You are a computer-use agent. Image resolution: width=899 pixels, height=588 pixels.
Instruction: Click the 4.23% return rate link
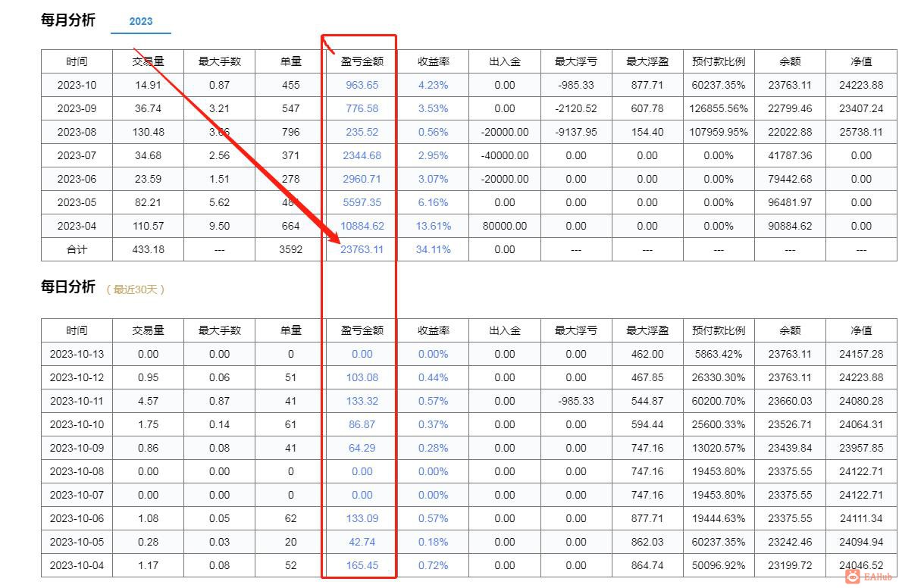433,85
